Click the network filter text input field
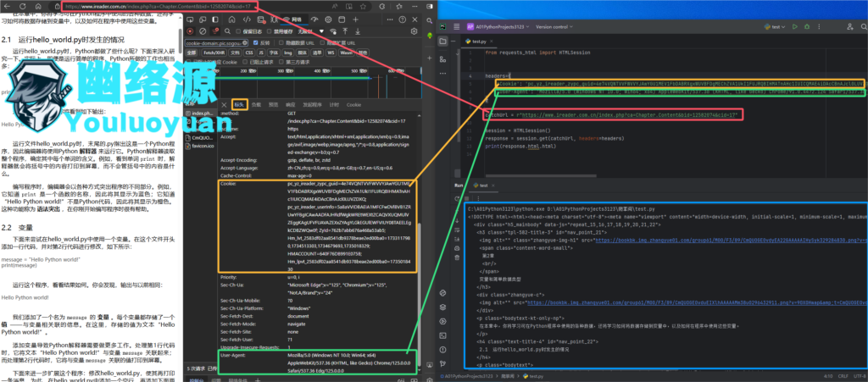The height and width of the screenshot is (382, 868). click(216, 42)
